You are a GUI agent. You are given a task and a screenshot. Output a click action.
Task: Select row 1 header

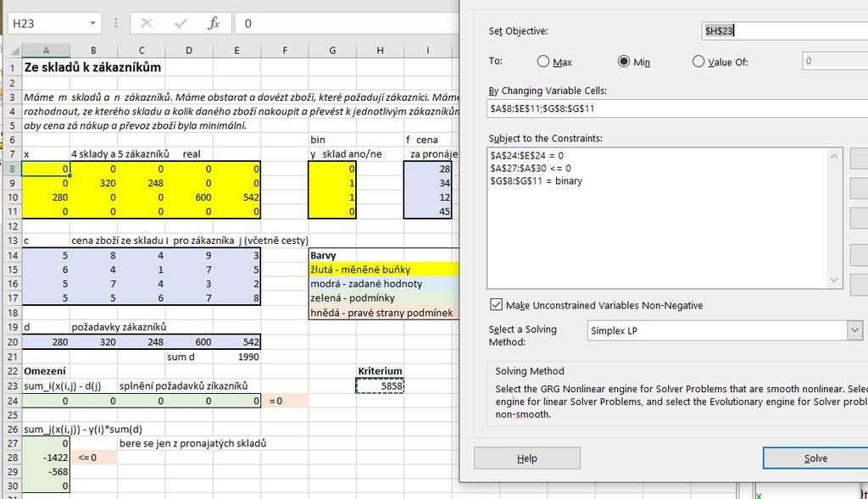pyautogui.click(x=14, y=68)
